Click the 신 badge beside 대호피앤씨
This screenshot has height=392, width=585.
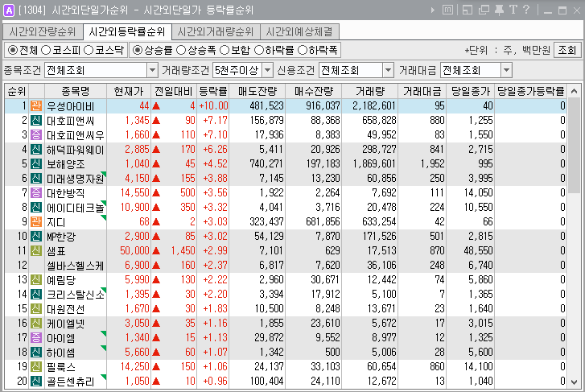coord(36,120)
